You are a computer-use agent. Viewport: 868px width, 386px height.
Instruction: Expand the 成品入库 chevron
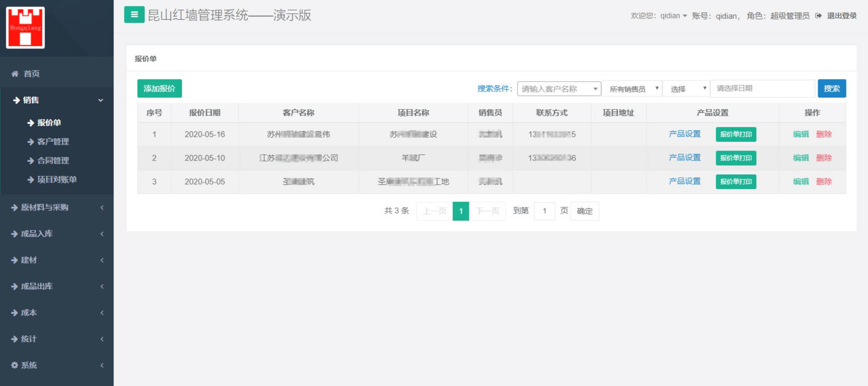[102, 234]
